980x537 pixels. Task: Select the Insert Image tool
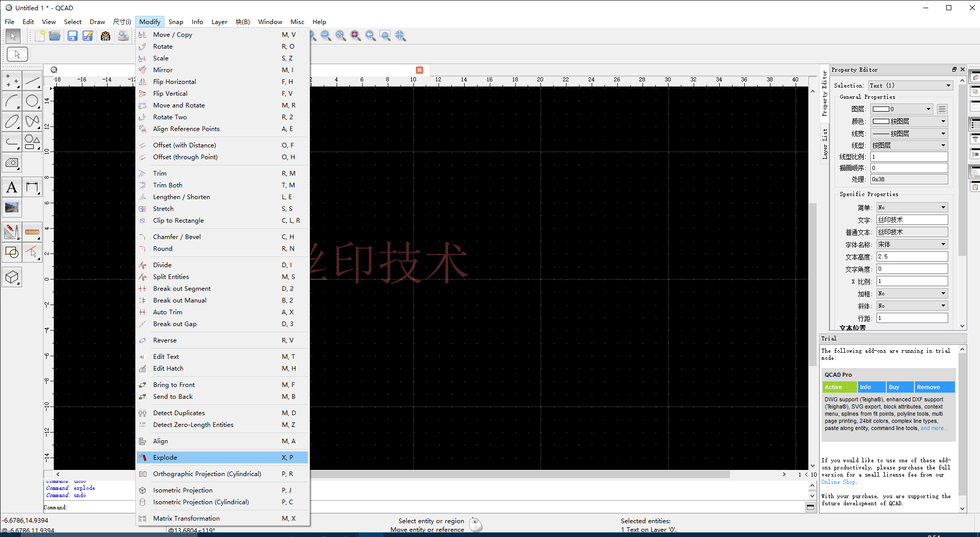pyautogui.click(x=12, y=207)
